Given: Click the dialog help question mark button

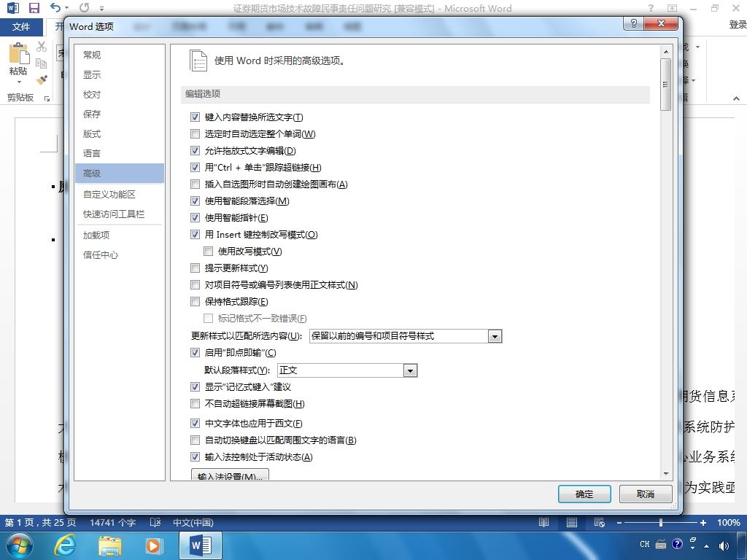Looking at the screenshot, I should pyautogui.click(x=633, y=23).
